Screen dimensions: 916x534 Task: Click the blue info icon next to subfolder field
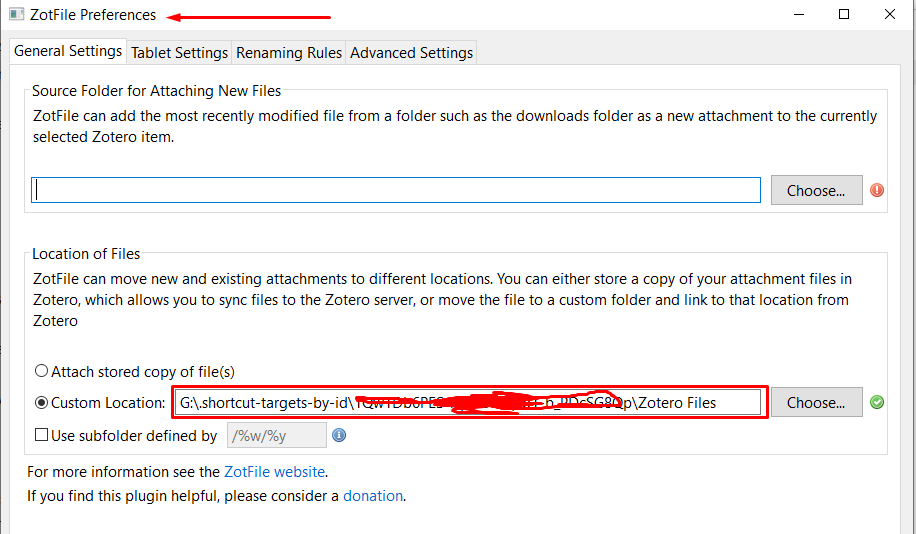click(x=339, y=435)
